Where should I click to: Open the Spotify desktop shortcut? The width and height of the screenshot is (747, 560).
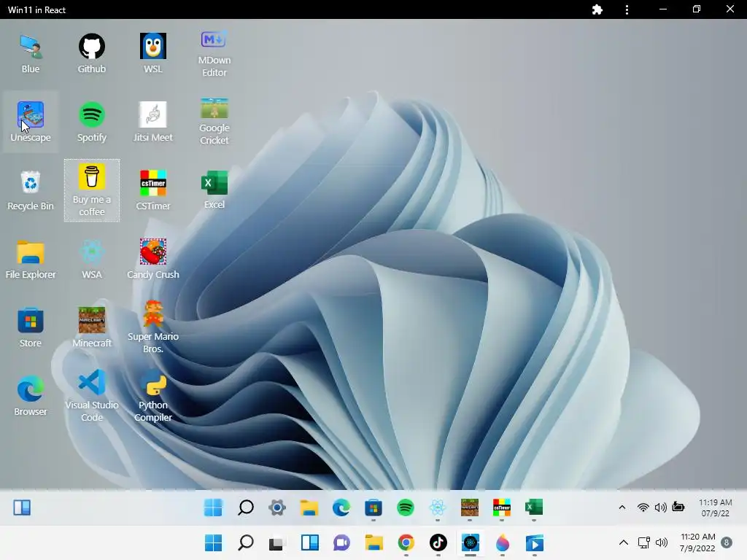pyautogui.click(x=91, y=122)
